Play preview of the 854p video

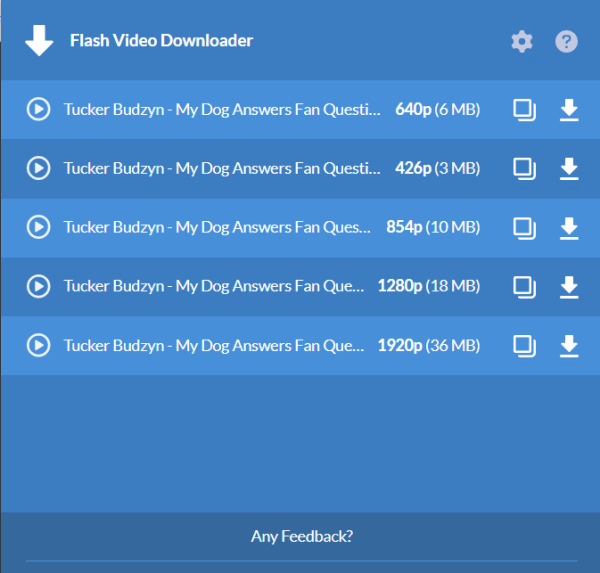(38, 227)
